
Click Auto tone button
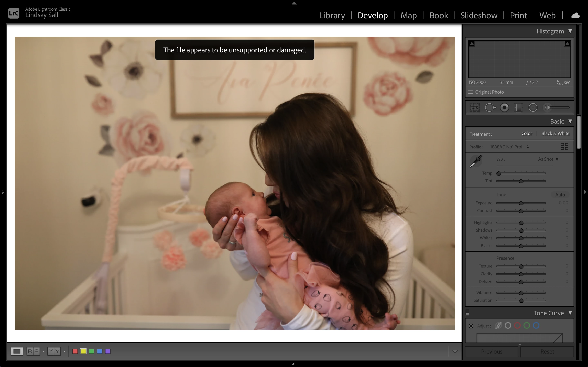[560, 195]
